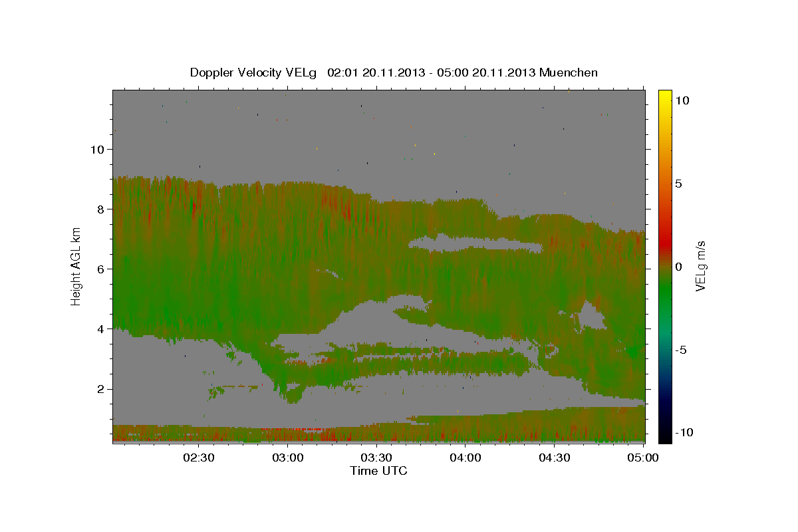This screenshot has width=798, height=532.
Task: Click the colorbar value -5
Action: [x=681, y=349]
